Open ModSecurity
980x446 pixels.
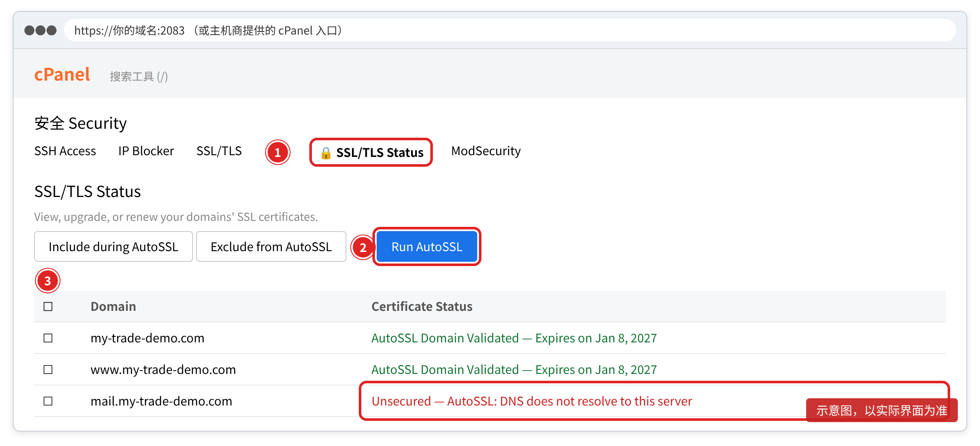click(486, 151)
